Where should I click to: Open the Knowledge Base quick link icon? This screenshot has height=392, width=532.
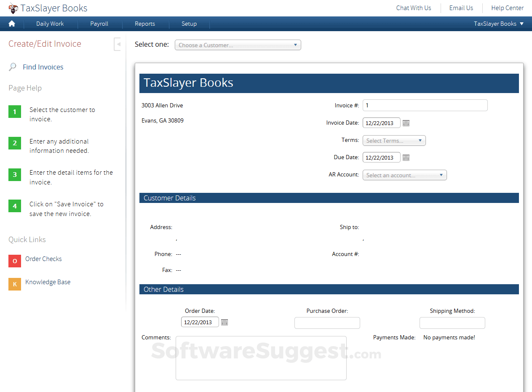click(15, 284)
